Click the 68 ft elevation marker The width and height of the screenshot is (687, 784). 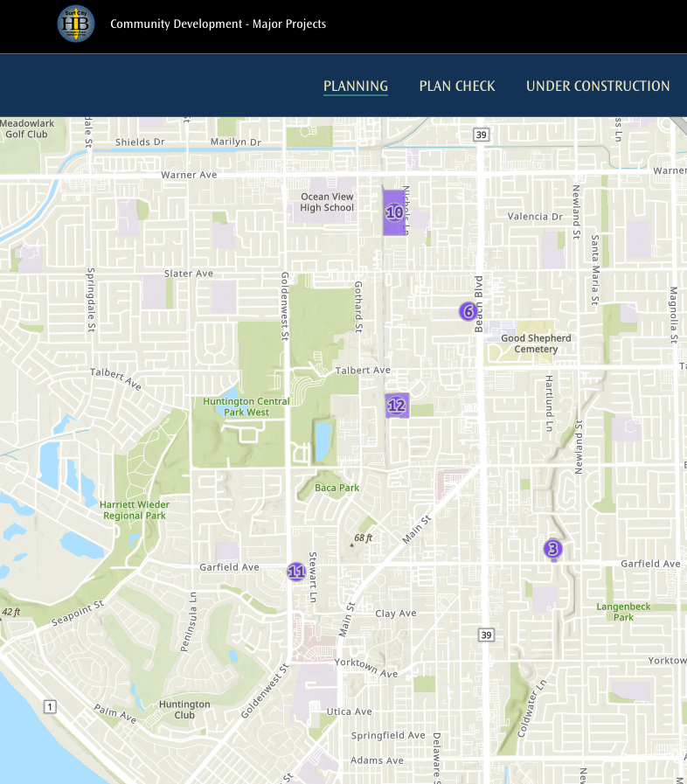(x=363, y=538)
